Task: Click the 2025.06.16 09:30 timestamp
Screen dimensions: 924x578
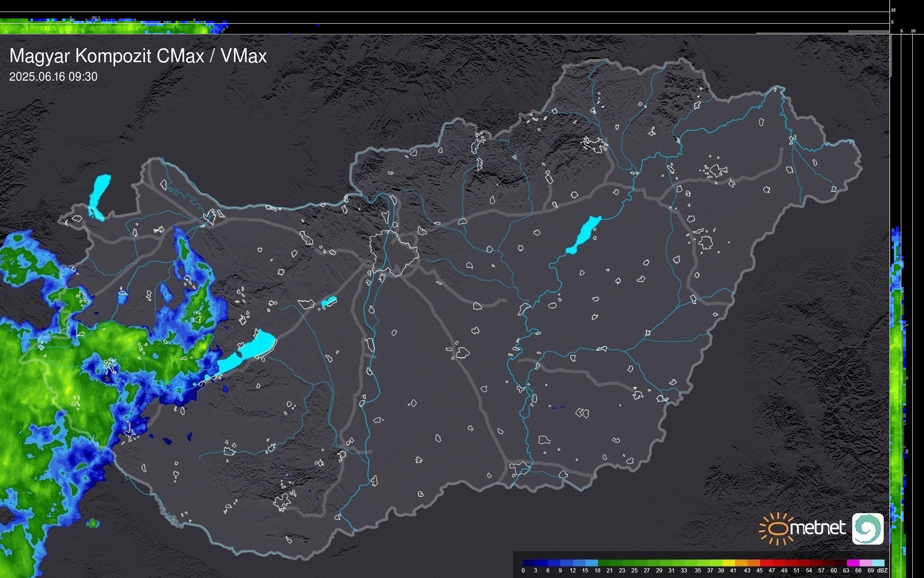Action: [53, 77]
